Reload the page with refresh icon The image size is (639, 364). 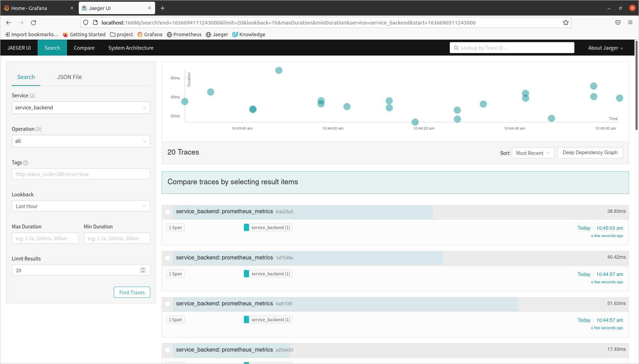(x=34, y=23)
